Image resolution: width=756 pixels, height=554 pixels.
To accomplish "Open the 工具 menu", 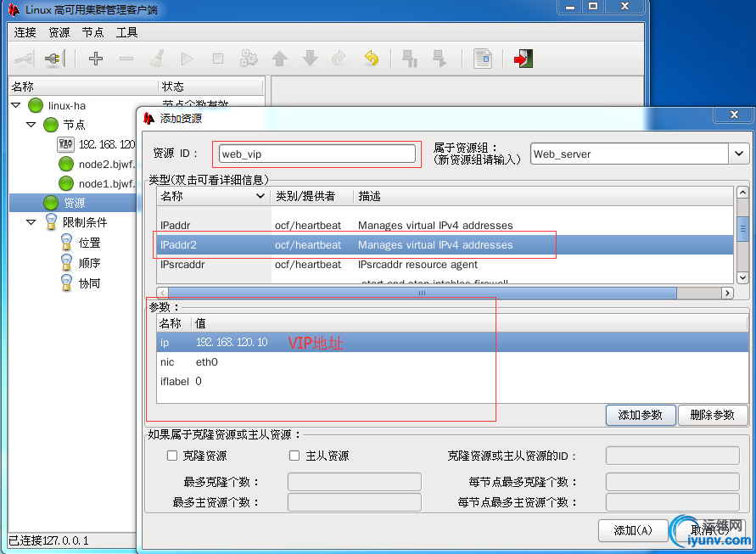I will pyautogui.click(x=126, y=32).
